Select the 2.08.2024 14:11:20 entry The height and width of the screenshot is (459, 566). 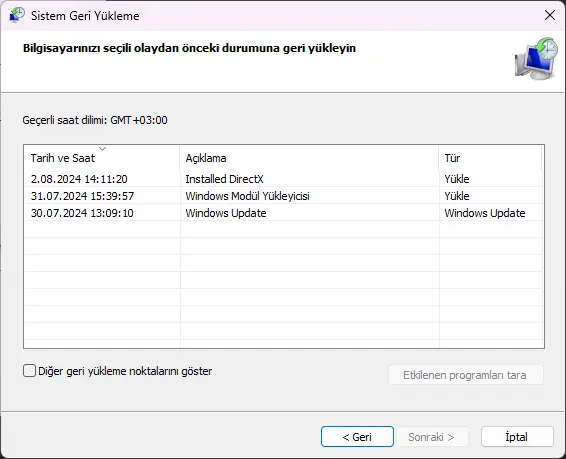79,179
